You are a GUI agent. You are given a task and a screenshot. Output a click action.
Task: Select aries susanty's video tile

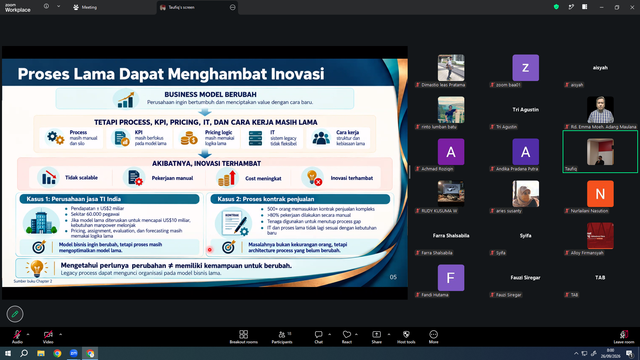tap(525, 194)
